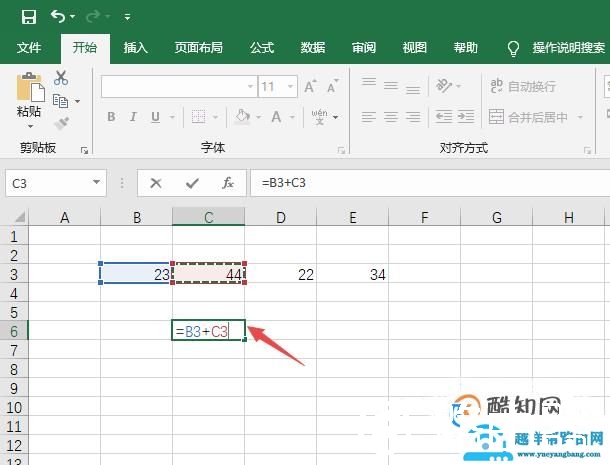Screen dimensions: 610x465
Task: Toggle 自动换行 wrap text
Action: (523, 86)
